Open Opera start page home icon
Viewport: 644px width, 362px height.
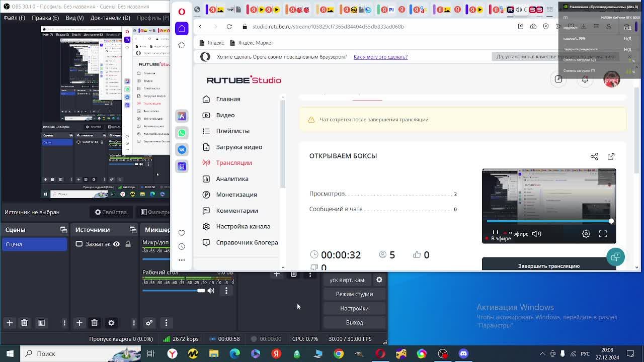[182, 29]
